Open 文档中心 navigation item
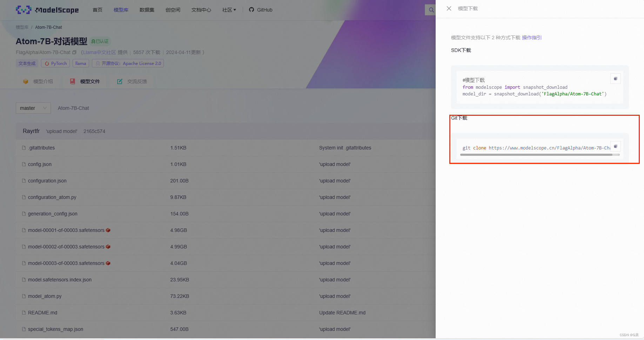Image resolution: width=644 pixels, height=340 pixels. coord(201,10)
